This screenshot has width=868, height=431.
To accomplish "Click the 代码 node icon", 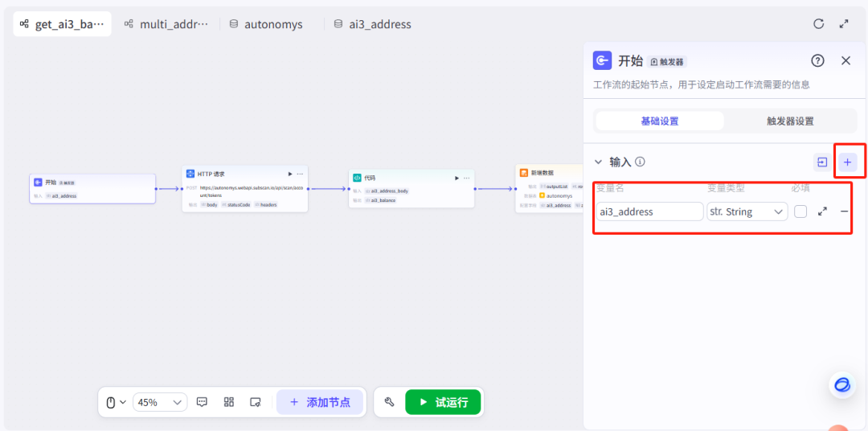I will 357,178.
